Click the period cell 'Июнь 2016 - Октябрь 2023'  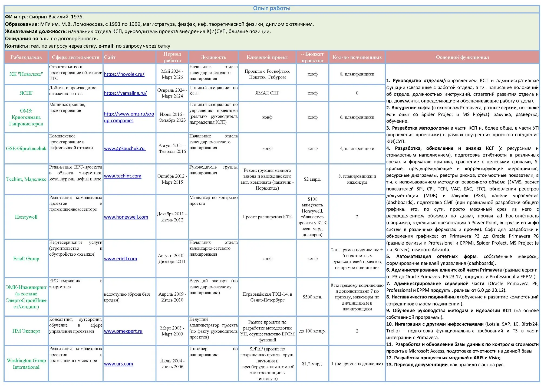tap(172, 117)
